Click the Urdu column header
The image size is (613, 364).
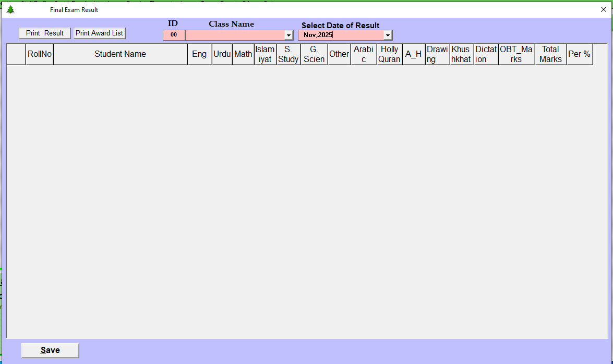click(222, 54)
